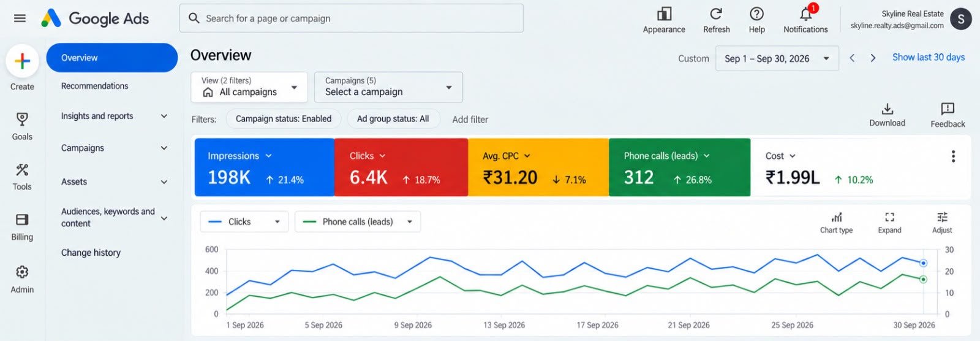Click the Google Ads logo
Image resolution: width=980 pixels, height=341 pixels.
click(x=95, y=18)
